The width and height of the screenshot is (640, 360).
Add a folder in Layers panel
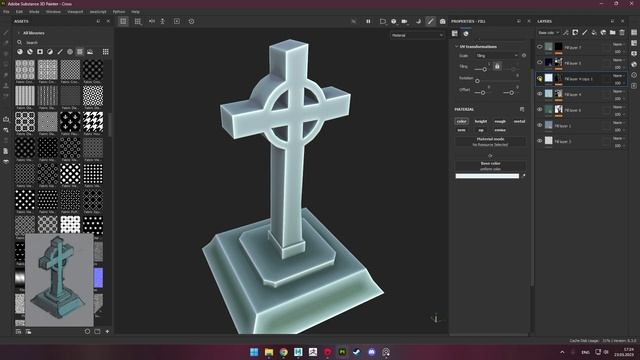point(613,33)
